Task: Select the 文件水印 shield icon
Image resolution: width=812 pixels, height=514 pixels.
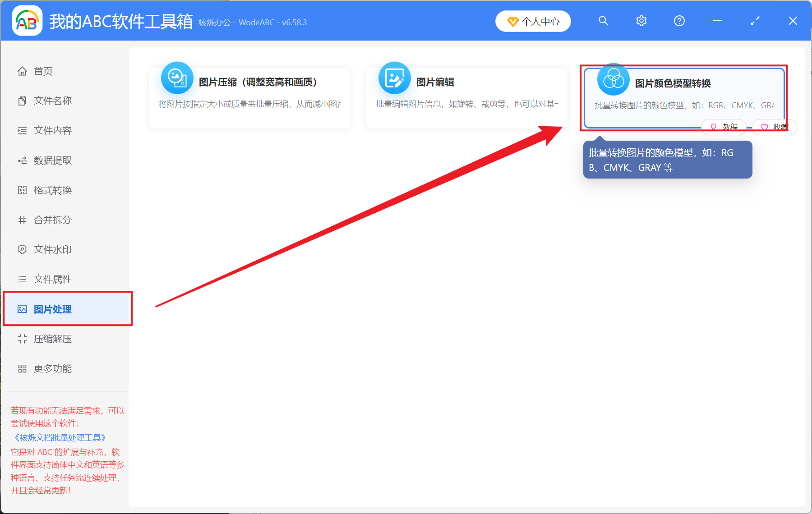Action: [x=22, y=249]
